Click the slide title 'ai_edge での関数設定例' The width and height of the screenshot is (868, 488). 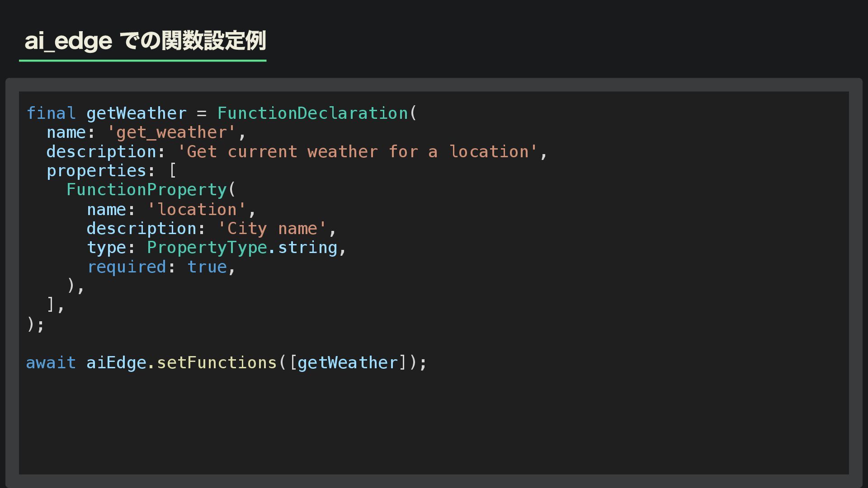145,41
